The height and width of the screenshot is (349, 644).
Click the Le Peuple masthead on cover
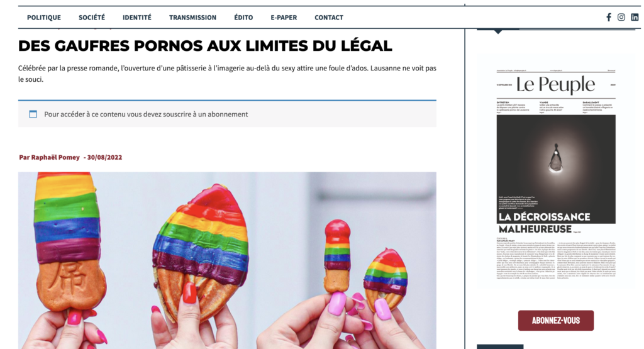[555, 85]
